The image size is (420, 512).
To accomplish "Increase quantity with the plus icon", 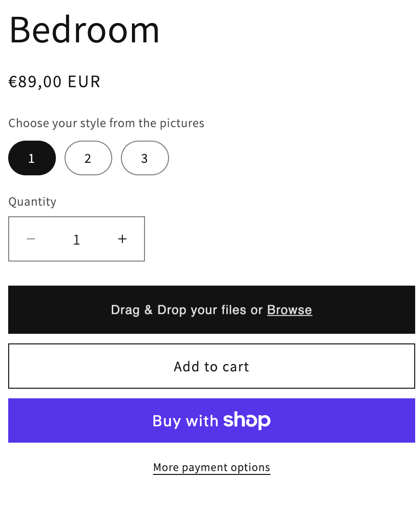I will point(122,239).
